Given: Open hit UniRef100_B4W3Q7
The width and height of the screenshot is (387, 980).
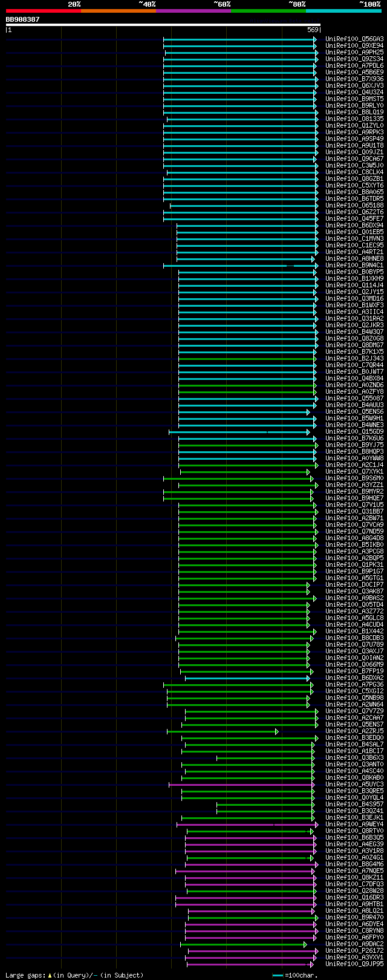Looking at the screenshot, I should point(354,332).
